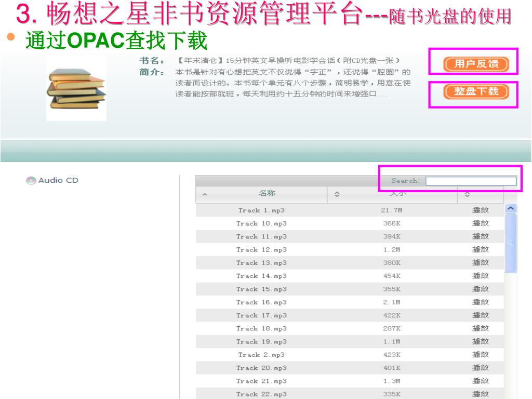The width and height of the screenshot is (532, 399).
Task: Play Track 19.mp3
Action: (481, 342)
